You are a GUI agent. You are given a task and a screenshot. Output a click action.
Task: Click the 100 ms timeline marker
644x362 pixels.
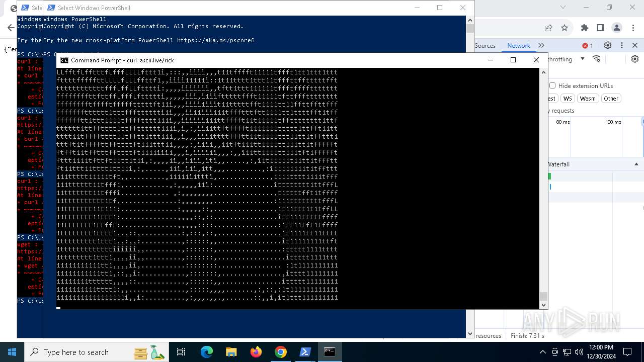click(x=613, y=122)
